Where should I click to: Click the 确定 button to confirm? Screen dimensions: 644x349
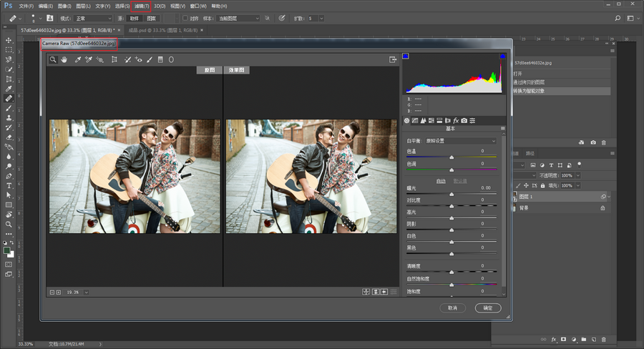pos(487,308)
